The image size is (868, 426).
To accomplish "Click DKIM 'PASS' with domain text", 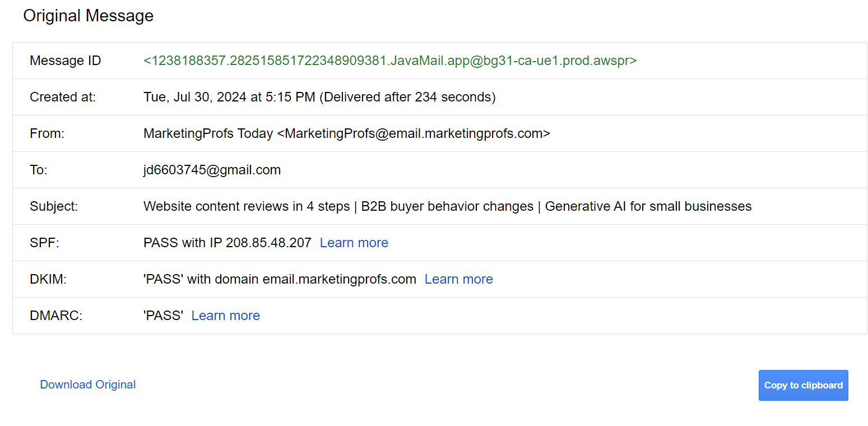I will click(x=280, y=279).
